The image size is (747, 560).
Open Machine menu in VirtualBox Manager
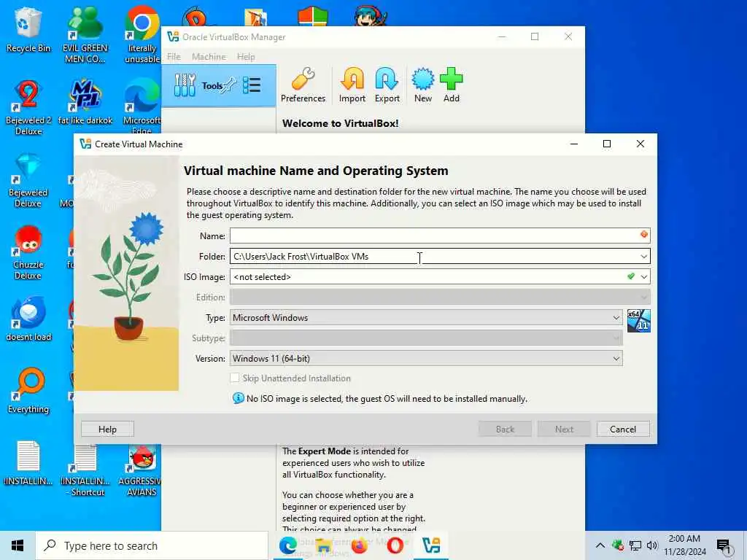209,57
